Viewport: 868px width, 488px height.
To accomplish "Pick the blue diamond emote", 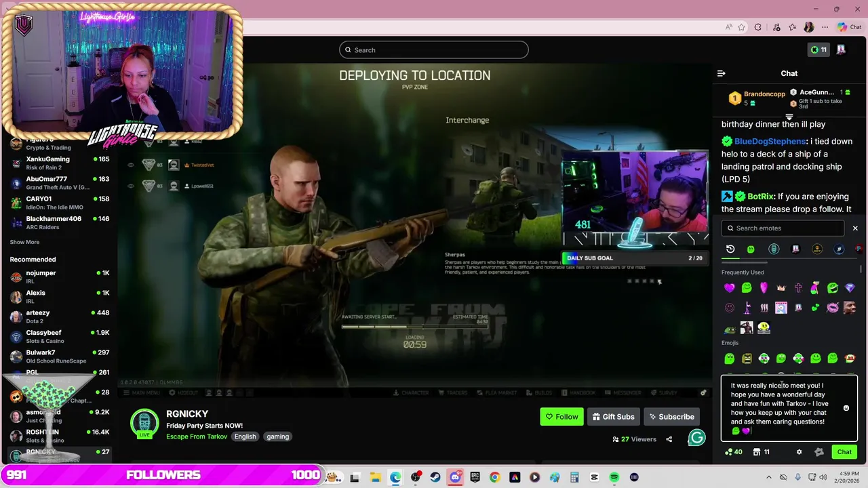I will pos(850,288).
